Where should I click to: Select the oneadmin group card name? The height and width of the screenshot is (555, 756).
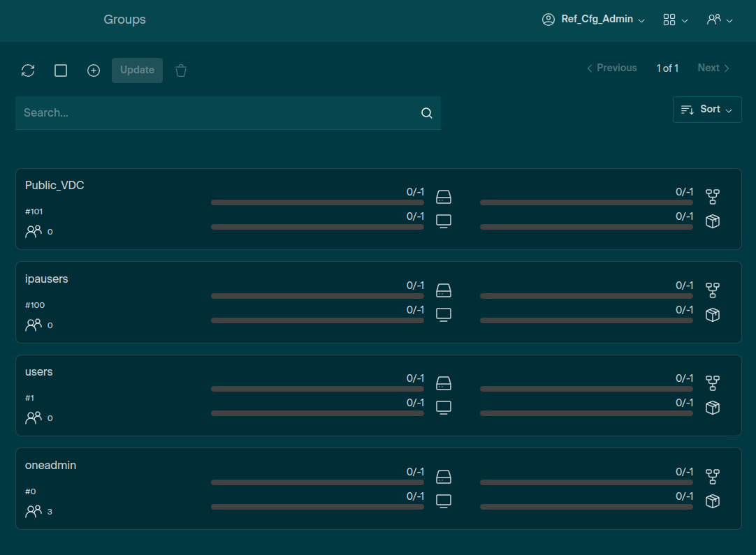coord(50,466)
